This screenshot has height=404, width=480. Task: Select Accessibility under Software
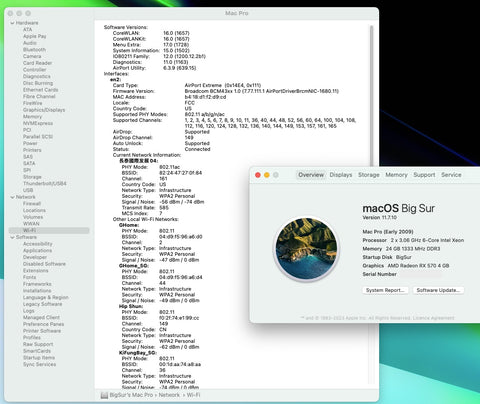[x=37, y=244]
